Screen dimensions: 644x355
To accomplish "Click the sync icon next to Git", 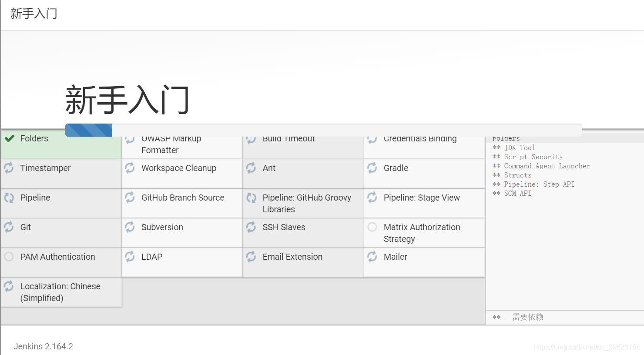I will 9,227.
